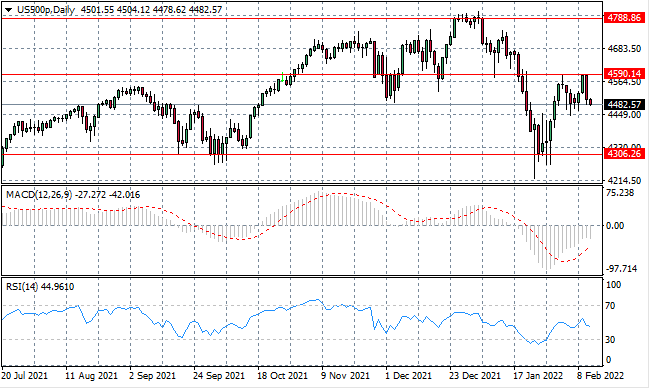Click the 4683.50 price axis value
Viewport: 649px width, 388px height.
pos(624,49)
